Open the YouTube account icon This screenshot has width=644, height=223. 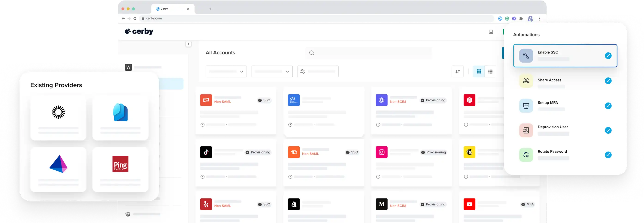click(x=469, y=204)
